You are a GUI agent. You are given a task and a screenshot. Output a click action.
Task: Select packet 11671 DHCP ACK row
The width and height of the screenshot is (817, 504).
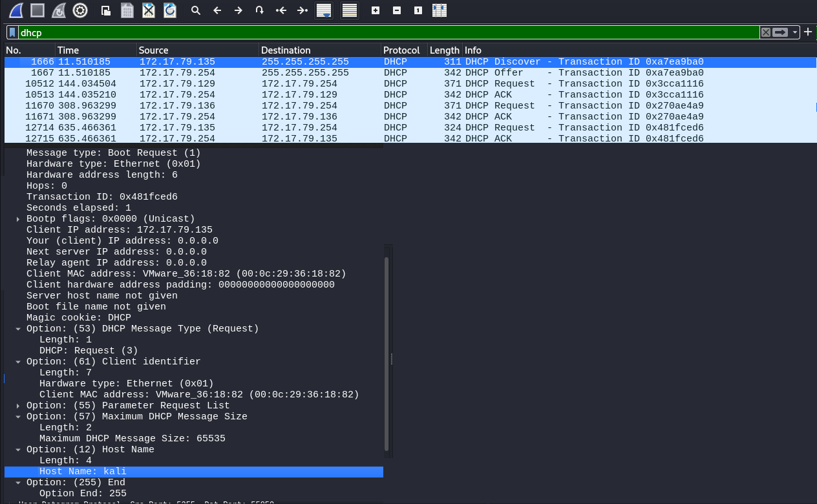click(410, 117)
